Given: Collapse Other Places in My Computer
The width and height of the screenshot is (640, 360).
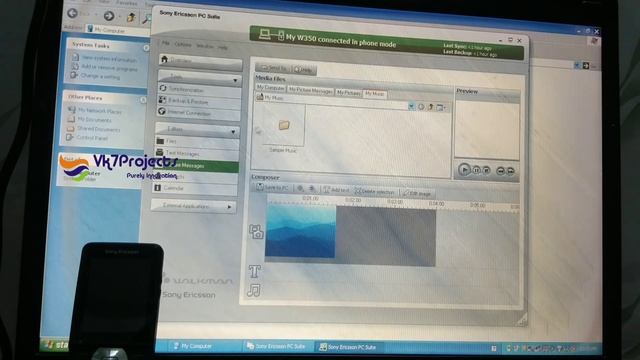Looking at the screenshot, I should tap(143, 100).
